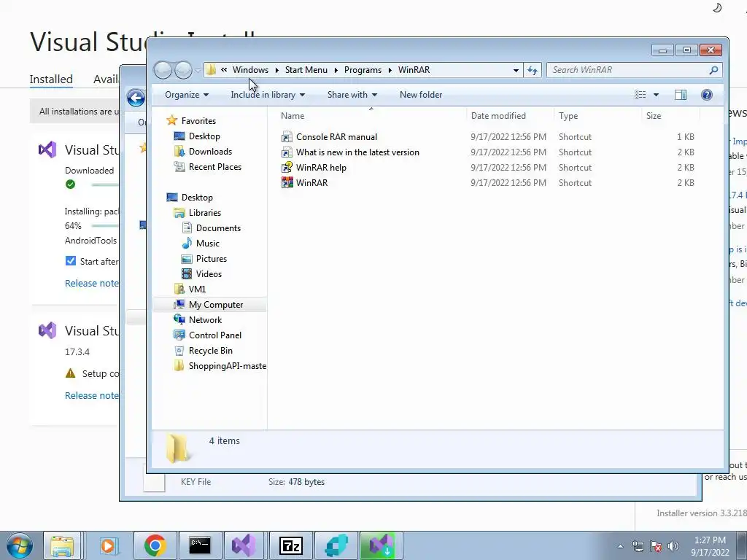Viewport: 747px width, 560px height.
Task: Open Network in the navigation pane
Action: [x=205, y=320]
